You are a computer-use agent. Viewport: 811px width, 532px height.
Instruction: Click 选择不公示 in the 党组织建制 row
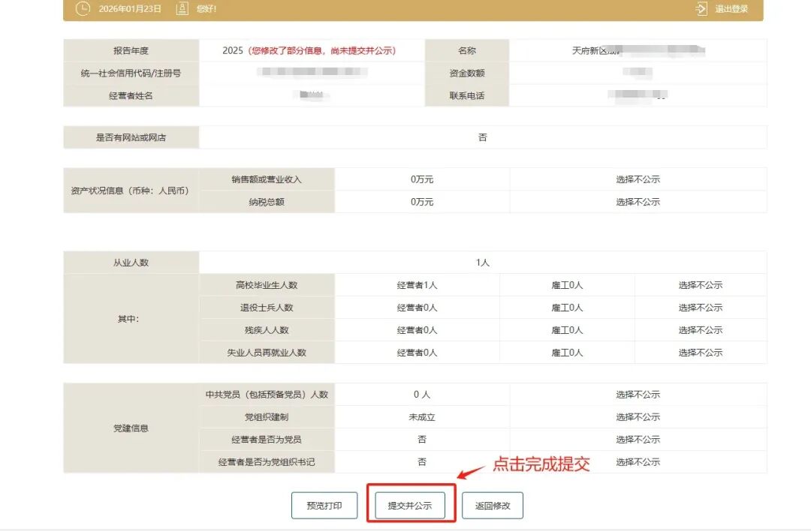[x=638, y=417]
